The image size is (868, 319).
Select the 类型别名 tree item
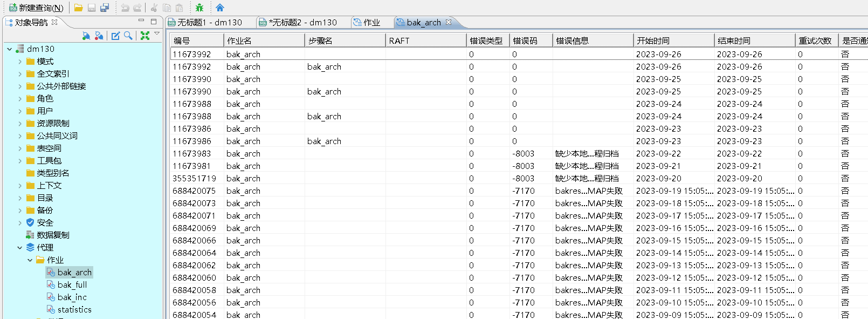pos(53,173)
